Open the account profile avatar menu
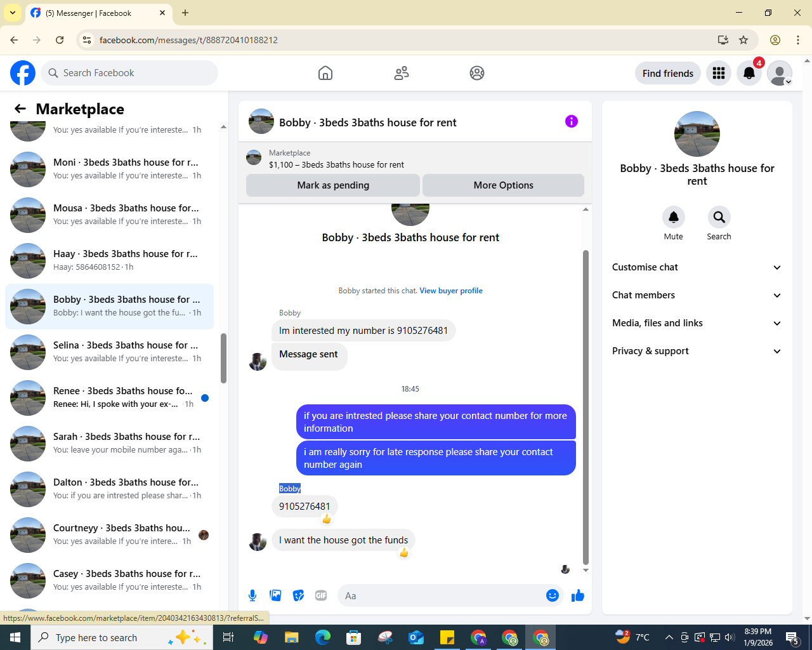812x650 pixels. 780,73
